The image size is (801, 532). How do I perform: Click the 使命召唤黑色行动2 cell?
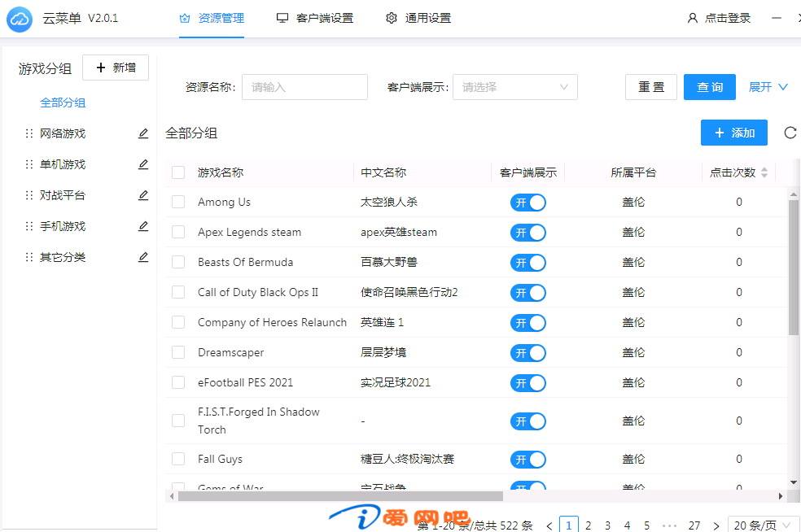[409, 293]
